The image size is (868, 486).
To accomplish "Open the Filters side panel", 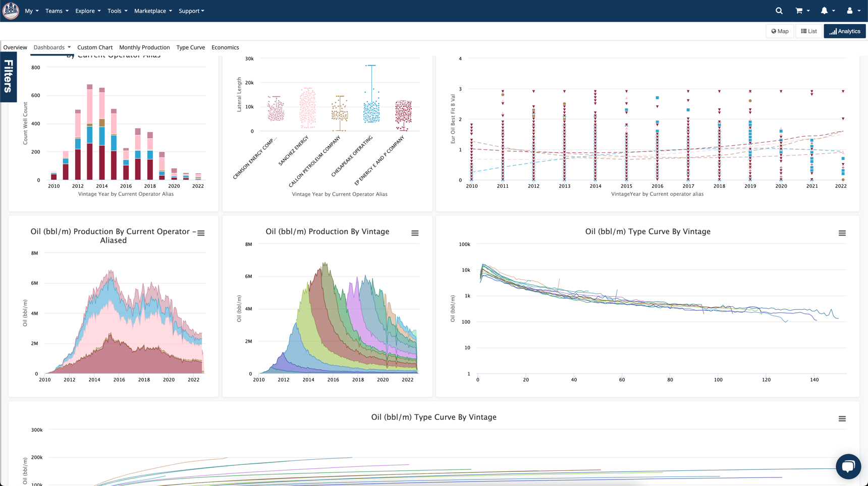I will coord(9,77).
